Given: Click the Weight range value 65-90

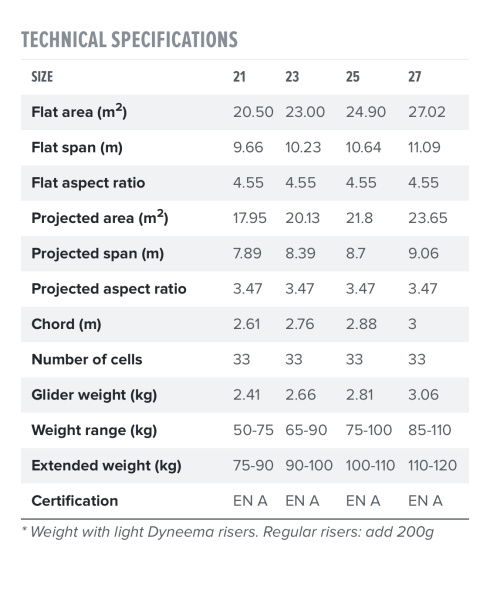Looking at the screenshot, I should (x=306, y=430).
